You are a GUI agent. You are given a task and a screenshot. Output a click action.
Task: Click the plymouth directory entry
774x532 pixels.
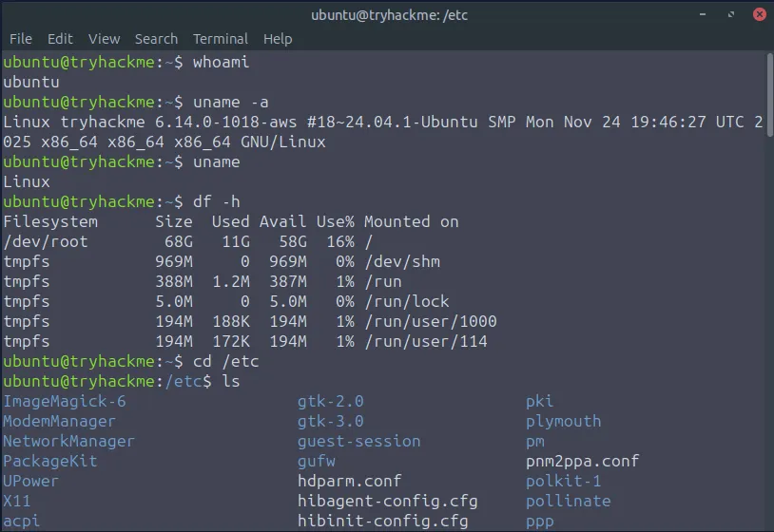click(563, 421)
